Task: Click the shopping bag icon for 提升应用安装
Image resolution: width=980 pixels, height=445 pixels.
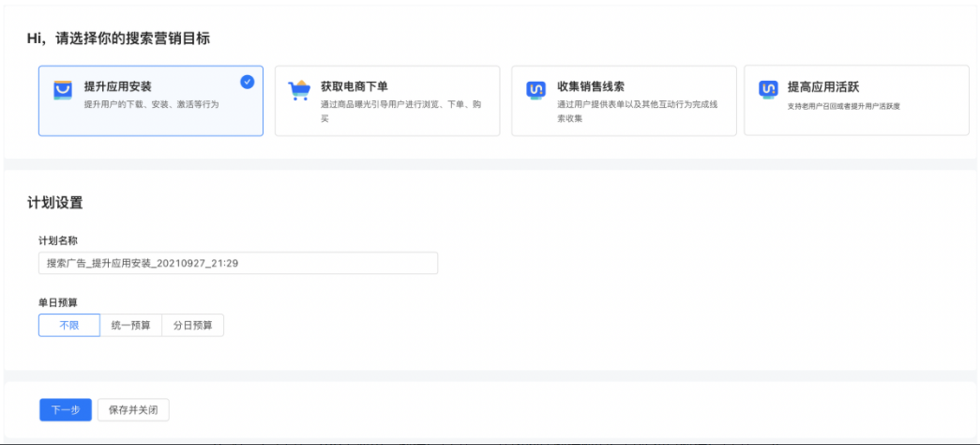Action: tap(63, 91)
